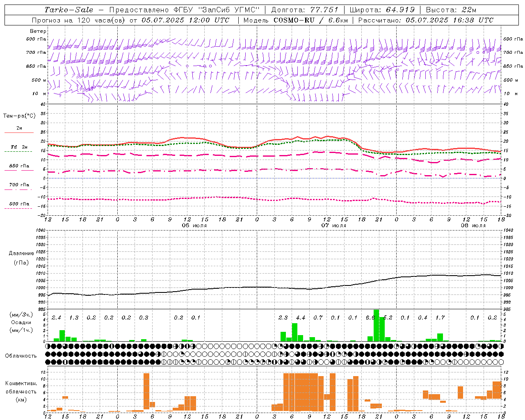This screenshot has width=525, height=420.
Task: Click the elevation text "Высота: 22м"
Action: pos(451,10)
